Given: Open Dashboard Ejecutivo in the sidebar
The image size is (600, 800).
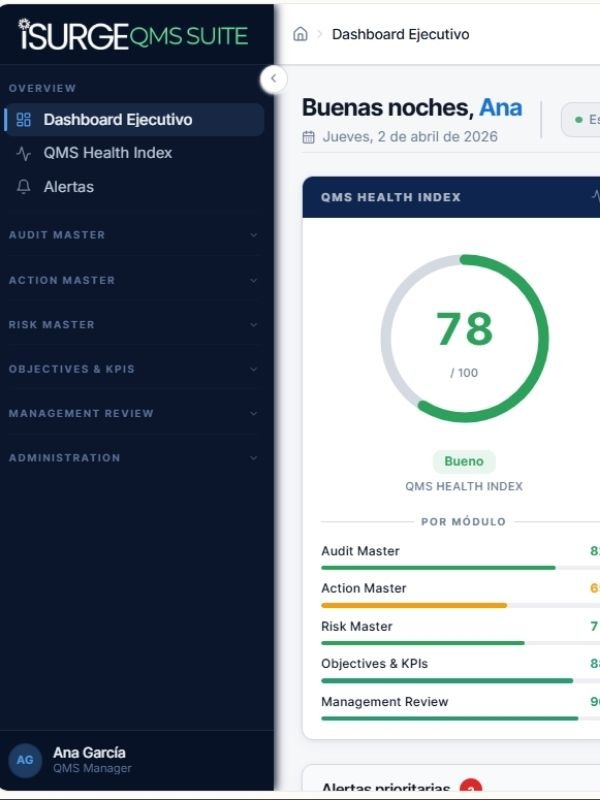Looking at the screenshot, I should point(134,119).
